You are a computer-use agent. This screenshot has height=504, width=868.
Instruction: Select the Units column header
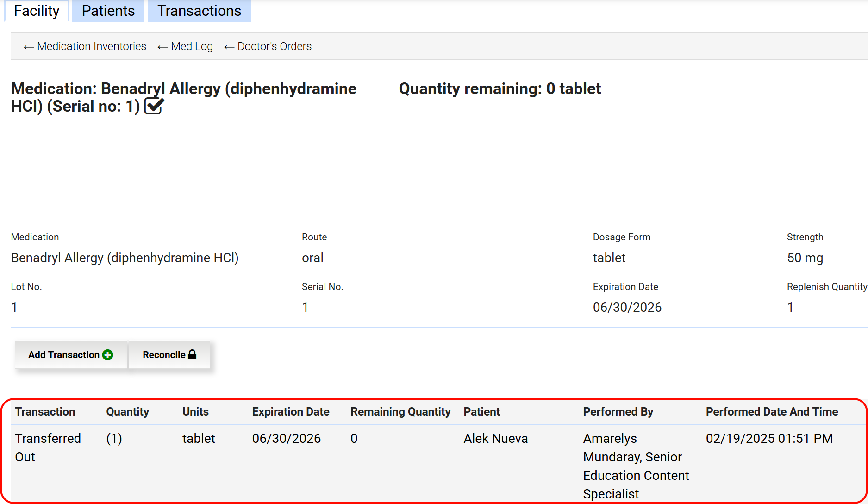[x=195, y=412]
